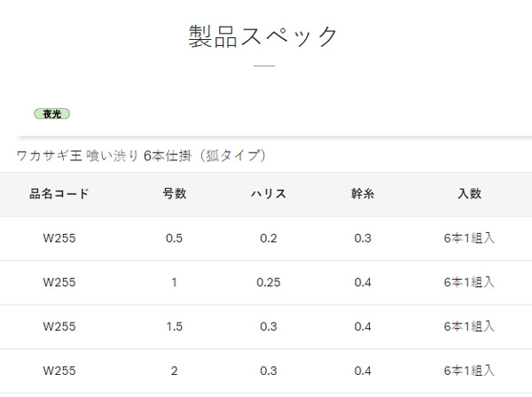Click the 製品スペック heading
Viewport: 532px width, 397px height.
coord(263,36)
